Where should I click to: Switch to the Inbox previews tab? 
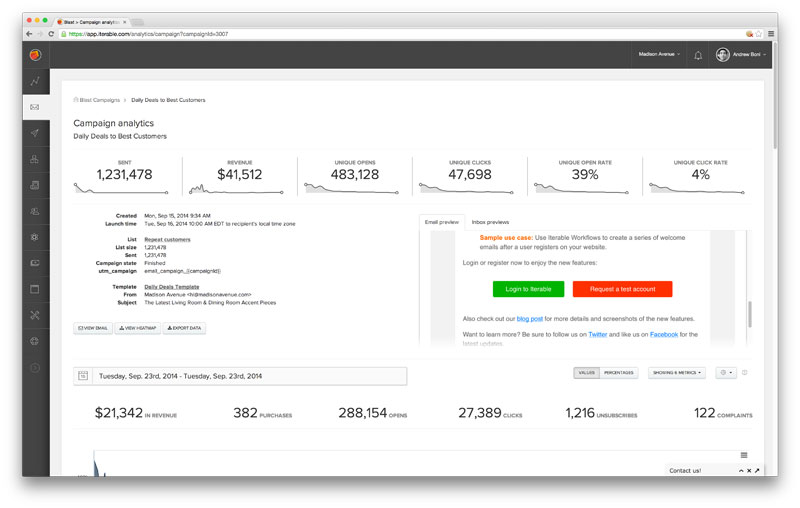click(490, 222)
